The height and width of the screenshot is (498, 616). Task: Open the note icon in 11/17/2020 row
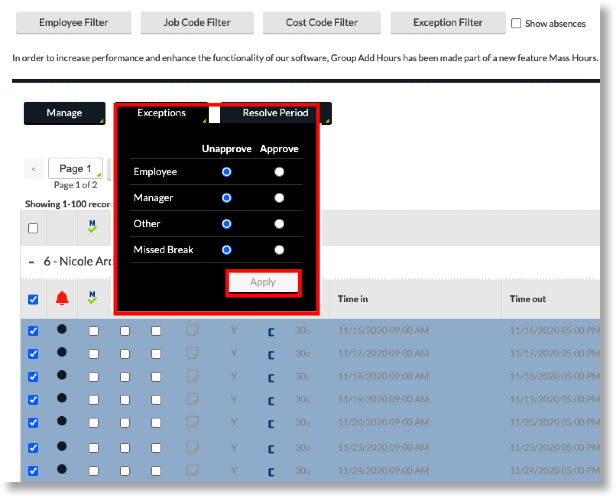pos(192,353)
